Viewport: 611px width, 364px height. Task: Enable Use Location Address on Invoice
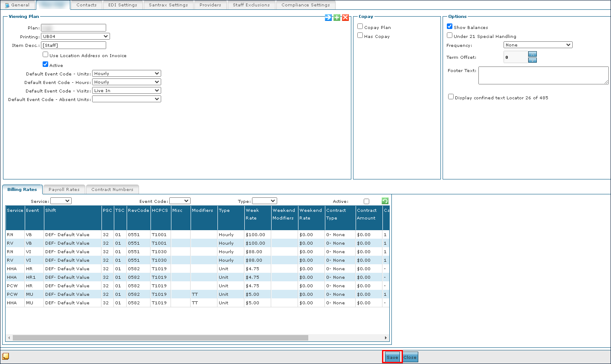point(45,55)
